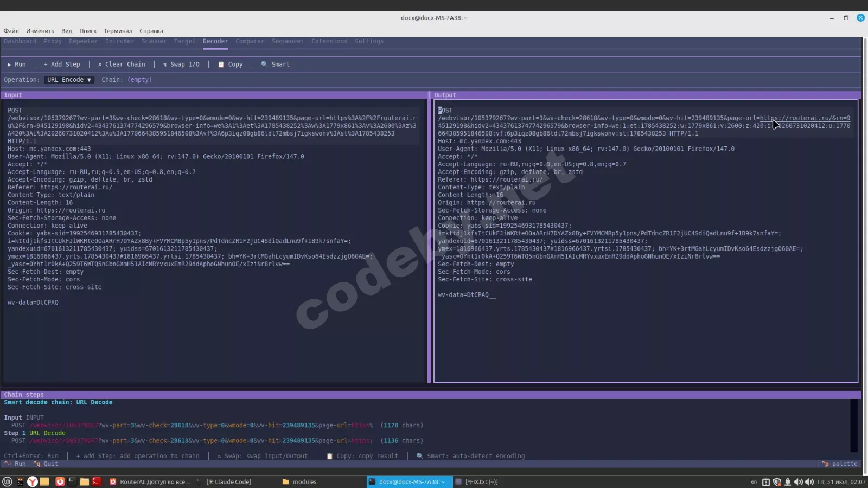Open the clipboard tray icon
The width and height of the screenshot is (868, 488).
[x=766, y=481]
